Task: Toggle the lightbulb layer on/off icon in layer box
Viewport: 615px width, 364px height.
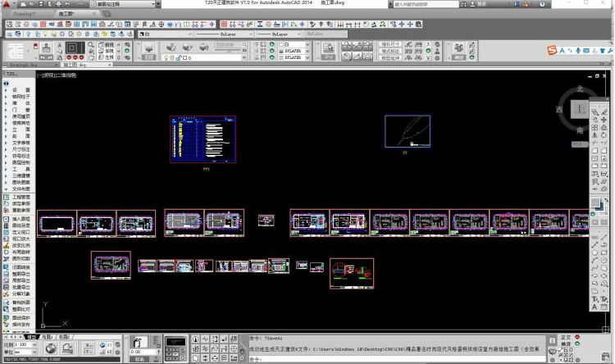Action: click(166, 57)
